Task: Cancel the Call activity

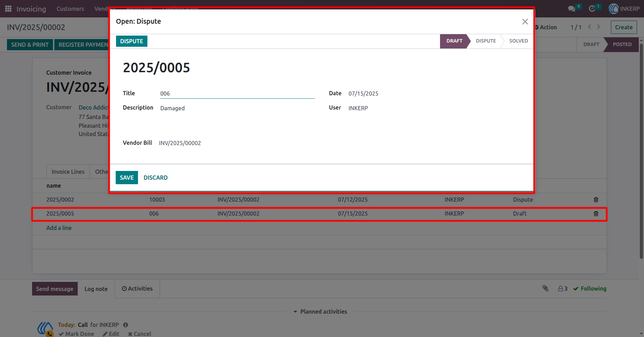Action: (139, 334)
